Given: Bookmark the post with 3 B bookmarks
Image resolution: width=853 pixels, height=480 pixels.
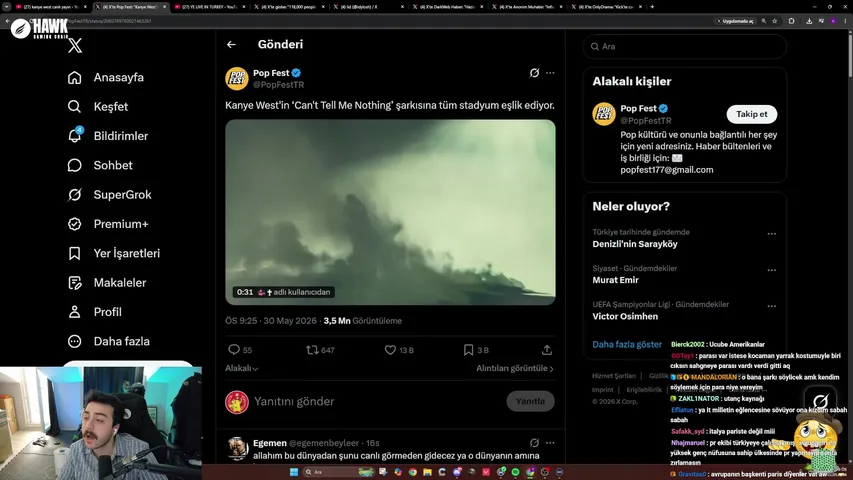Looking at the screenshot, I should (x=476, y=350).
